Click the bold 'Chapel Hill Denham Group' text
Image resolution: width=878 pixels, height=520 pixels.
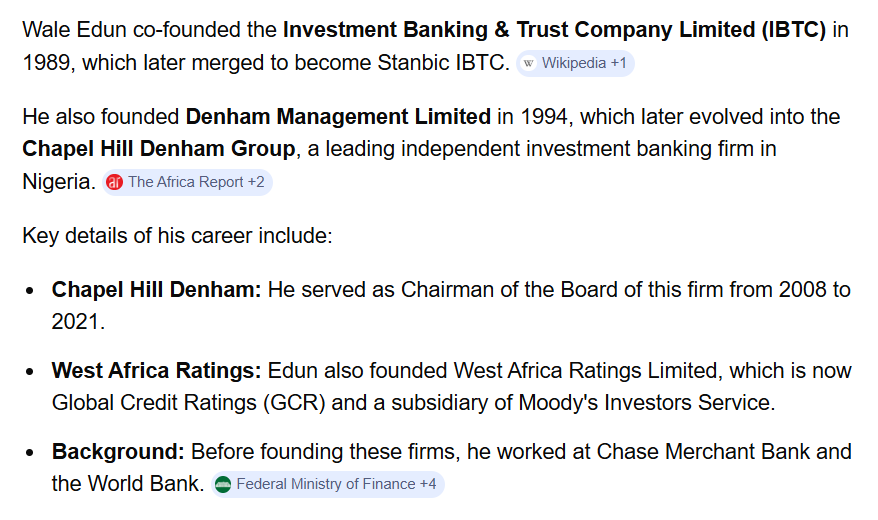coord(158,149)
